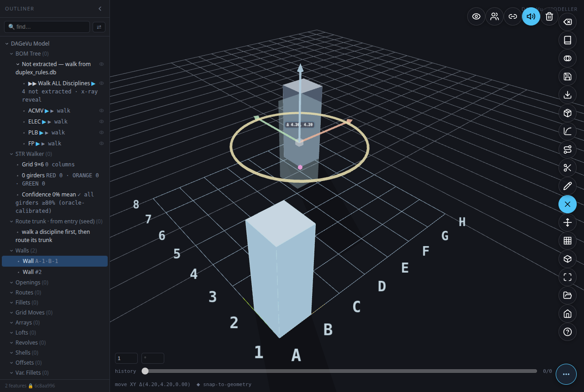Click the download export icon
584x392 pixels.
pyautogui.click(x=568, y=95)
